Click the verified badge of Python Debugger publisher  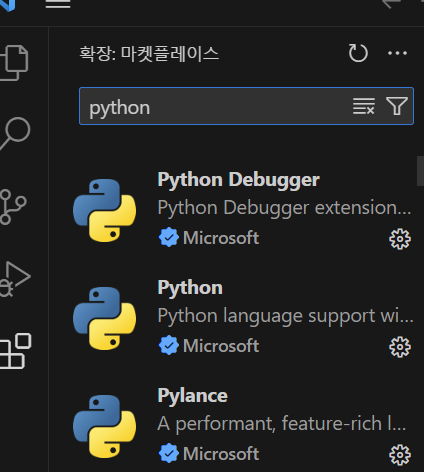(x=169, y=237)
